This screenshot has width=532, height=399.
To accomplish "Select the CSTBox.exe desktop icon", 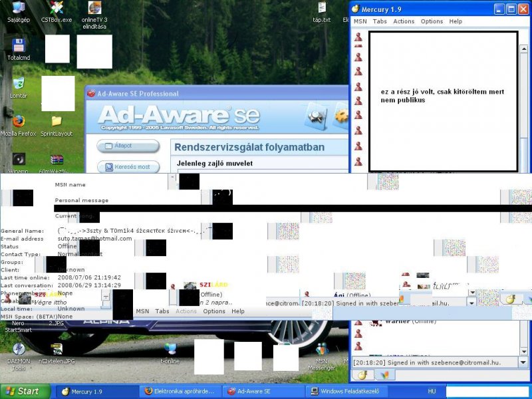I will tap(57, 12).
